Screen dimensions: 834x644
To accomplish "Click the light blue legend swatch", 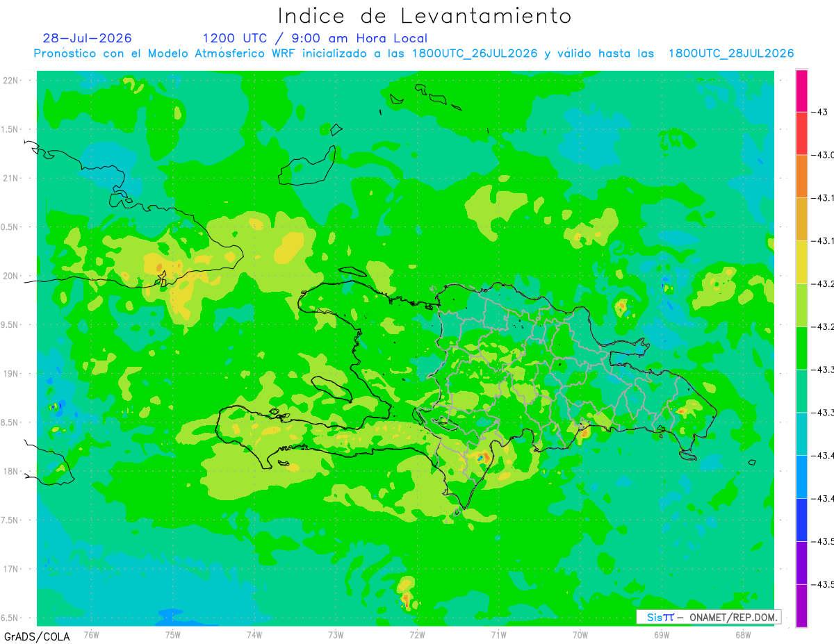I will pos(801,477).
